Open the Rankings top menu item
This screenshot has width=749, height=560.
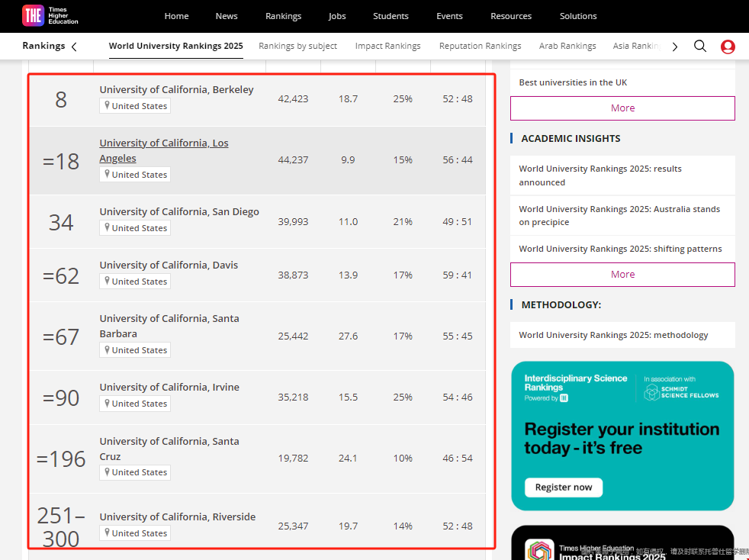[283, 16]
